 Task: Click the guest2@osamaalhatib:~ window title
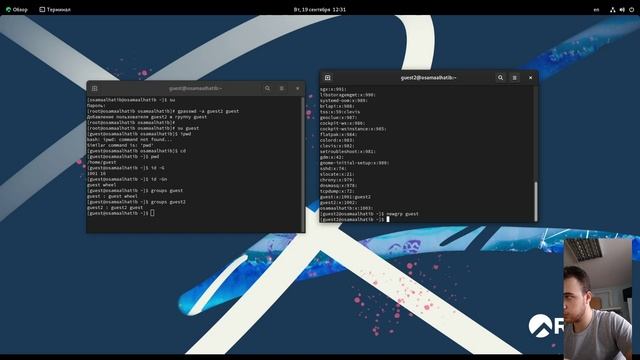428,78
